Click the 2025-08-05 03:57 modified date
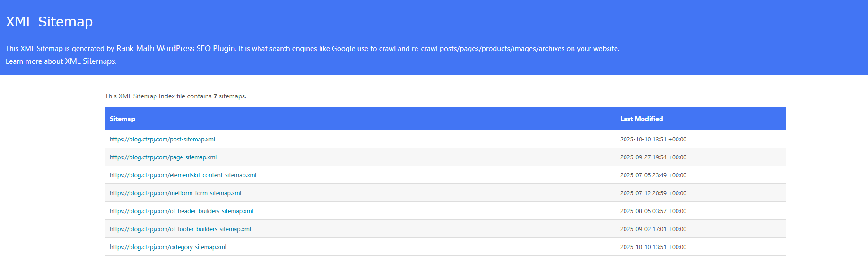Screen dimensions: 868x279 coord(653,211)
